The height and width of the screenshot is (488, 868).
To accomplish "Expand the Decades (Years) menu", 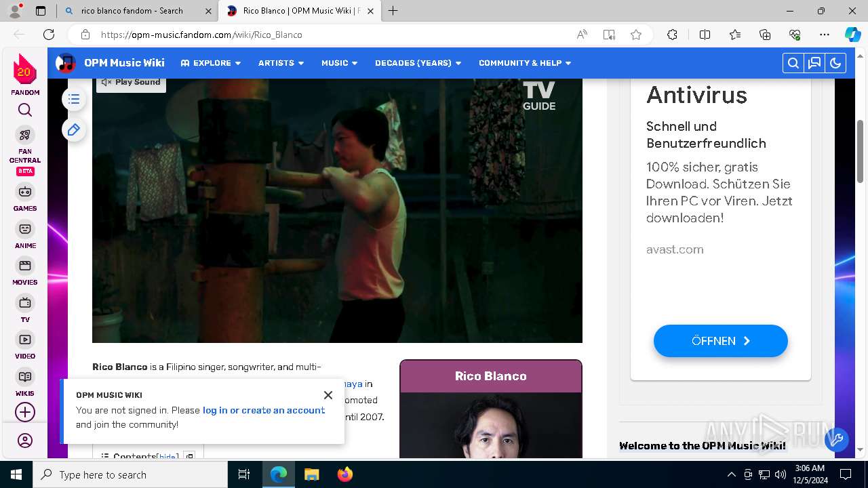I will 418,63.
